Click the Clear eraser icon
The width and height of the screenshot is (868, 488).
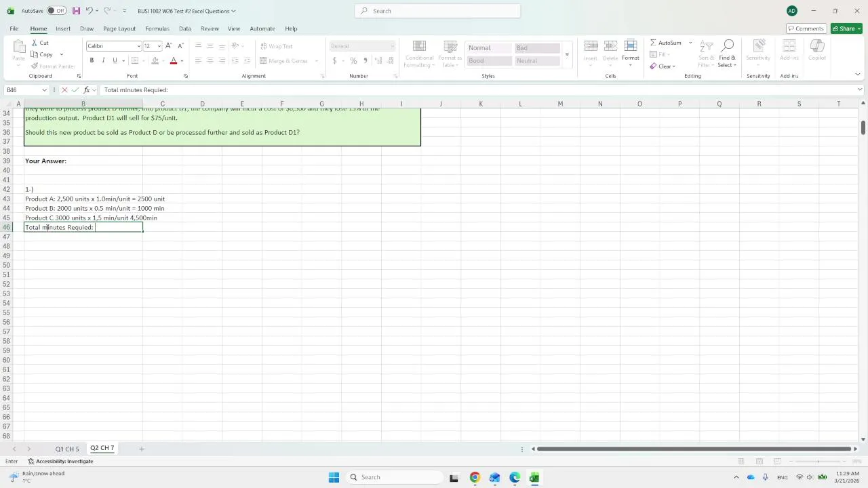pos(653,66)
